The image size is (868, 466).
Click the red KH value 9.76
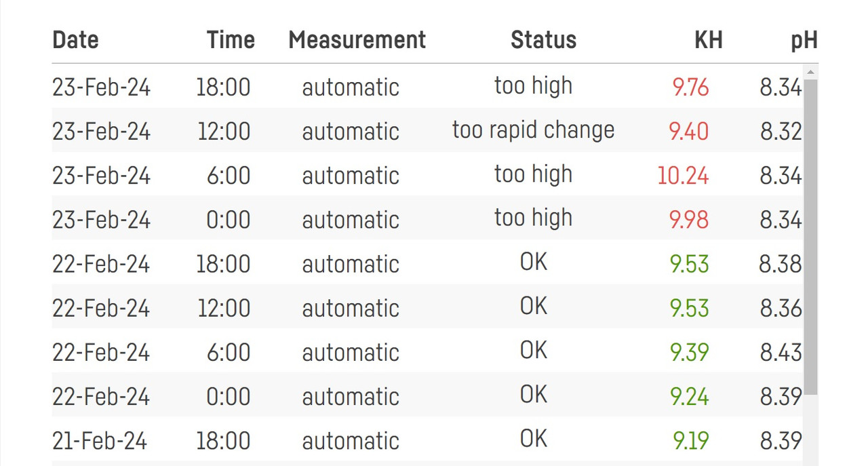690,88
